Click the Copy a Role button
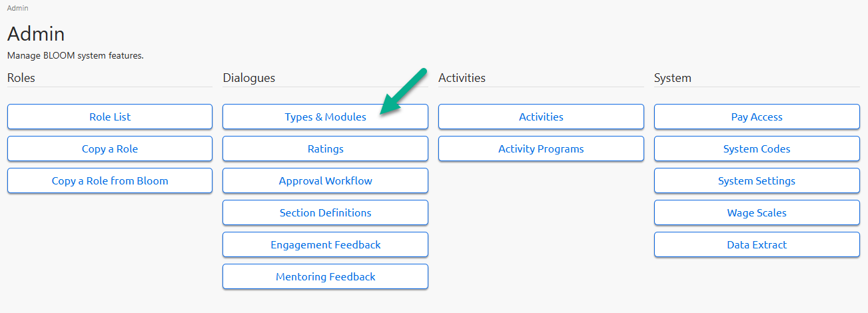The height and width of the screenshot is (313, 868). pos(110,149)
